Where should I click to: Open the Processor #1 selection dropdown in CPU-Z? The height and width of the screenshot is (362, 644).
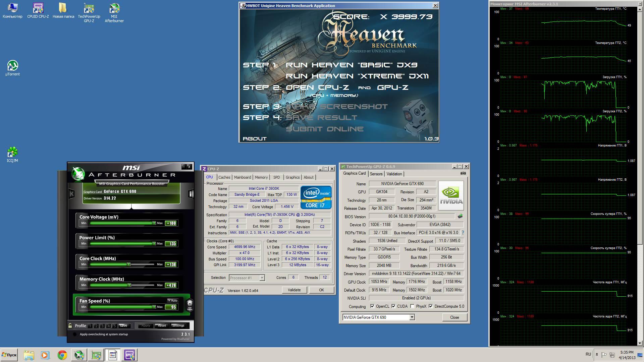click(x=262, y=278)
